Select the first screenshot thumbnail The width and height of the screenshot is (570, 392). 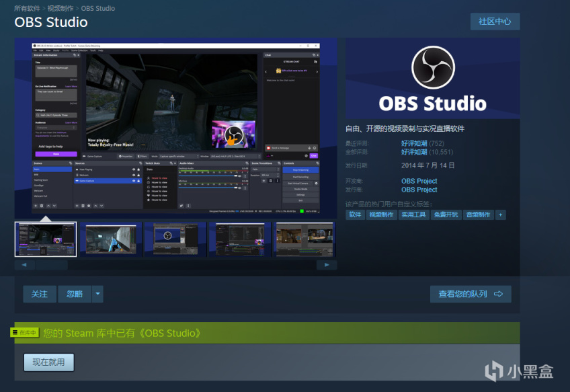[46, 239]
